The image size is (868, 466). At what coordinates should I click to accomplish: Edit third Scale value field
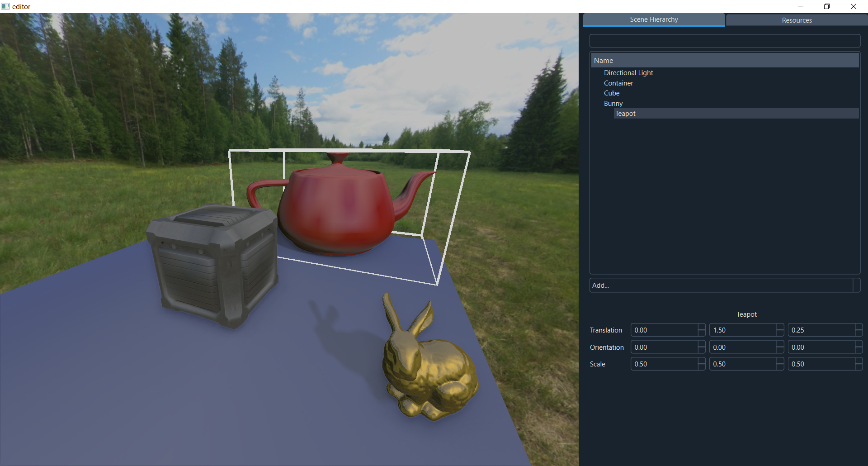pyautogui.click(x=821, y=364)
